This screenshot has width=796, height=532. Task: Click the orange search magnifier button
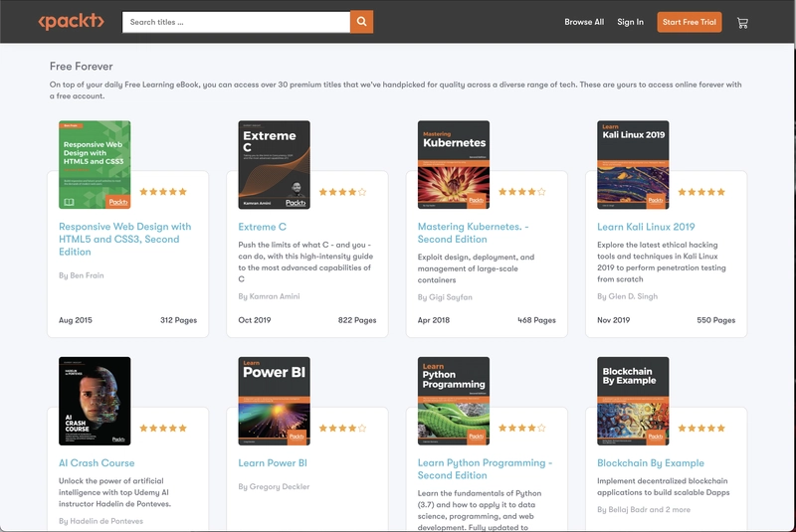pos(361,22)
